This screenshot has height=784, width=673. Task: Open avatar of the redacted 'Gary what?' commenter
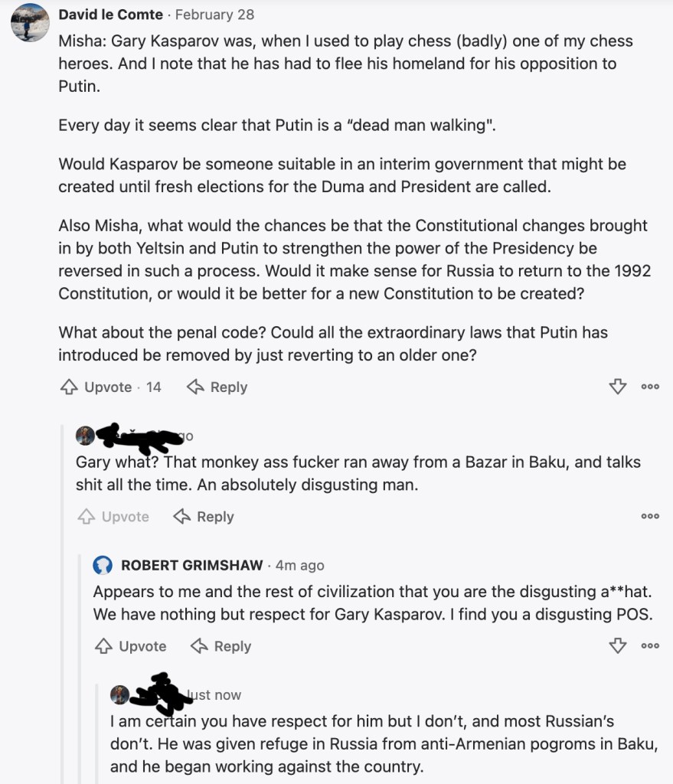tap(85, 436)
